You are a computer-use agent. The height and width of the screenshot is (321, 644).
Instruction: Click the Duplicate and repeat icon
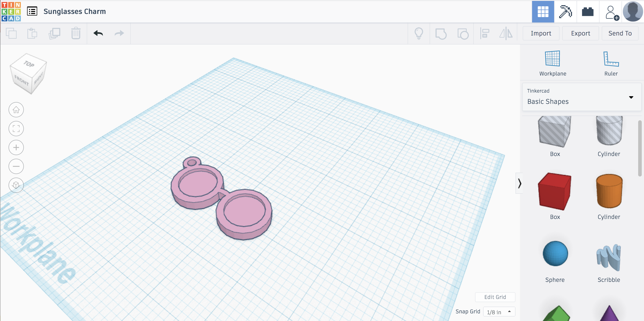[x=54, y=33]
